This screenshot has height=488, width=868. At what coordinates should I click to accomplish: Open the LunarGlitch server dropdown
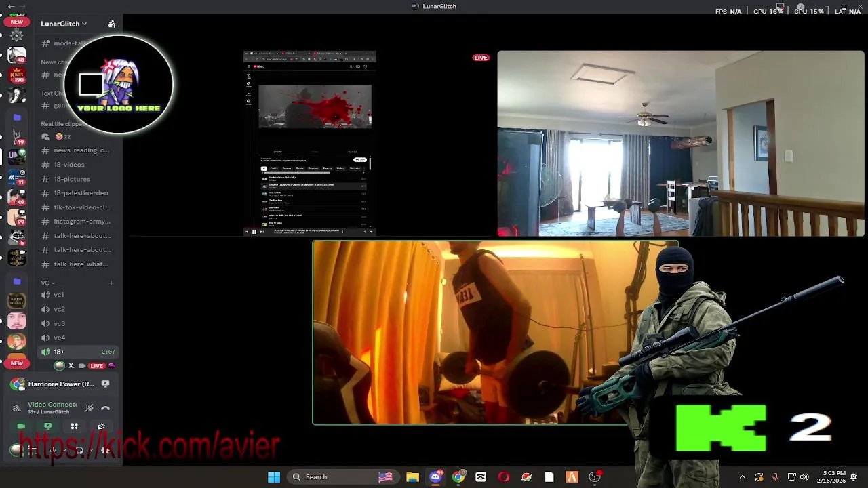tap(64, 24)
